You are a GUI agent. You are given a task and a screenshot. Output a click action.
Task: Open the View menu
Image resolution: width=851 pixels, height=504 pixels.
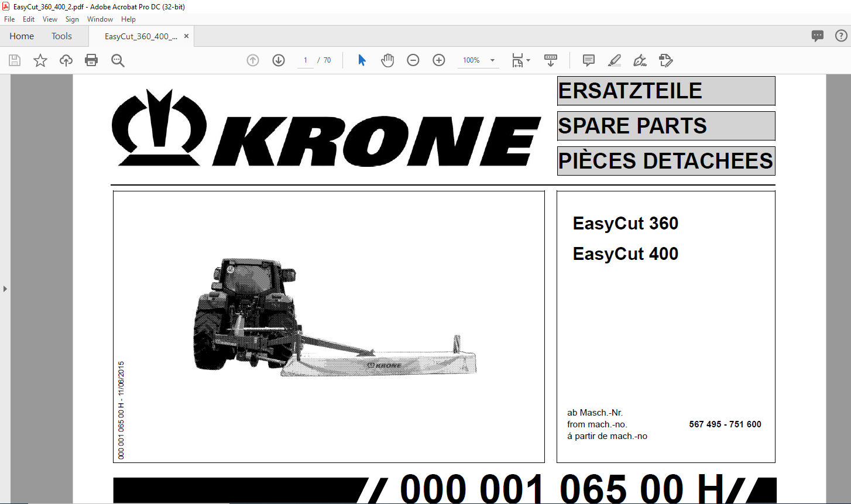50,19
